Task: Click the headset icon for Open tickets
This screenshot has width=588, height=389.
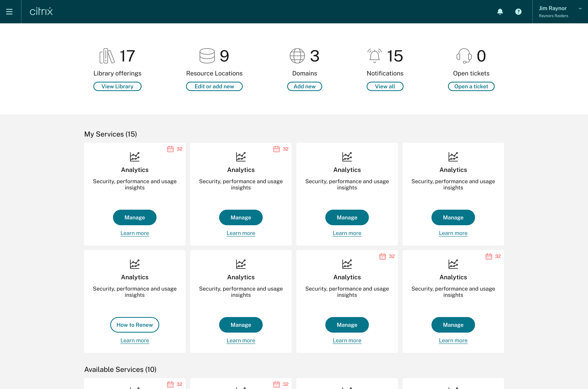Action: pyautogui.click(x=464, y=56)
